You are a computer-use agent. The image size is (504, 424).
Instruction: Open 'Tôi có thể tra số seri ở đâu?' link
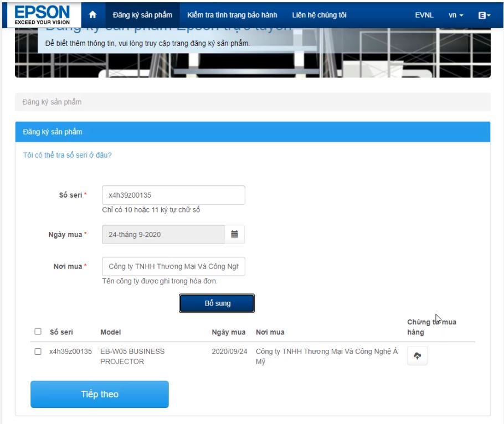67,155
